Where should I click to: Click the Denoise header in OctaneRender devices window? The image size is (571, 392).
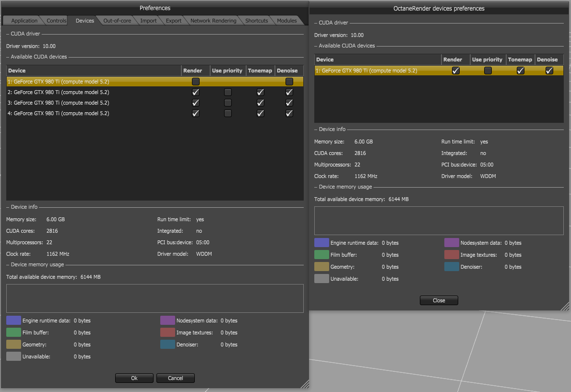(x=549, y=59)
